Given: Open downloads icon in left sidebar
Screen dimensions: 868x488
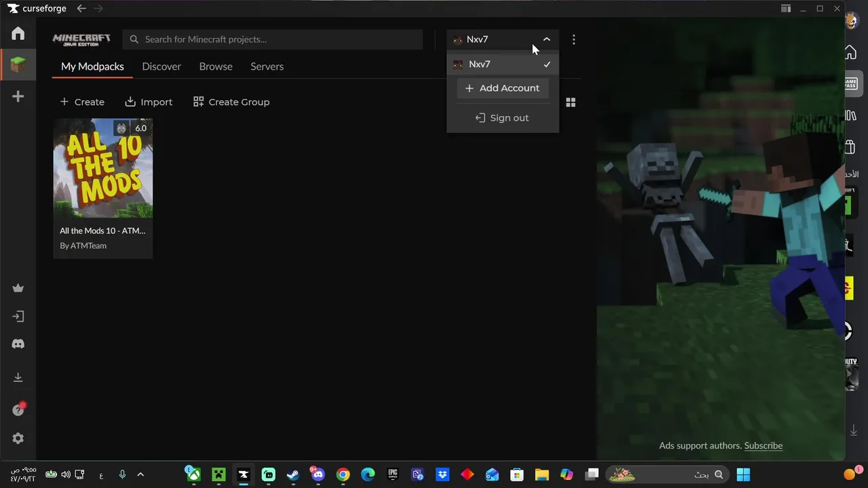Looking at the screenshot, I should (18, 378).
